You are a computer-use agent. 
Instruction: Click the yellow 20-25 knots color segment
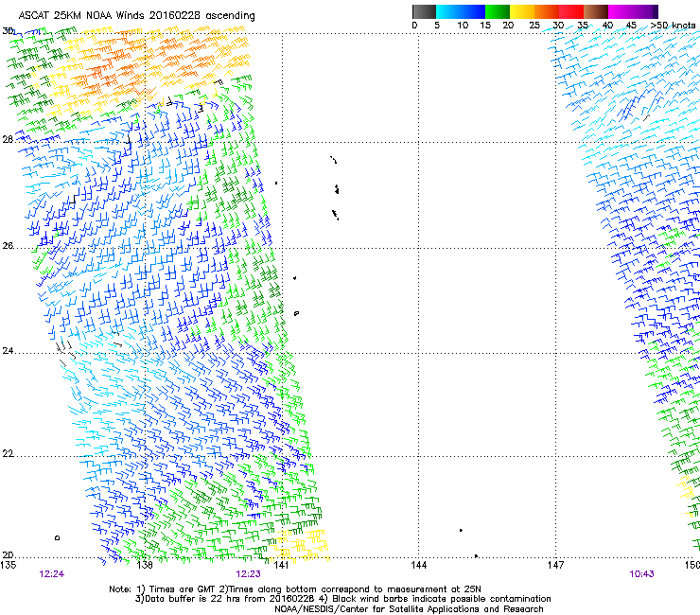pos(522,11)
